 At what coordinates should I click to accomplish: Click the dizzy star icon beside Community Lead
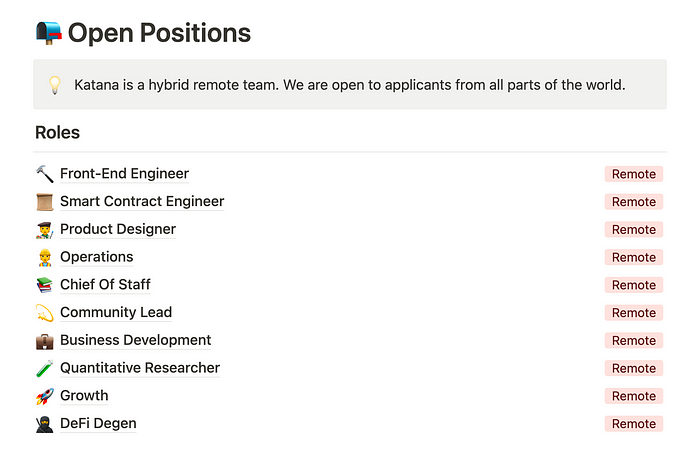(x=45, y=313)
